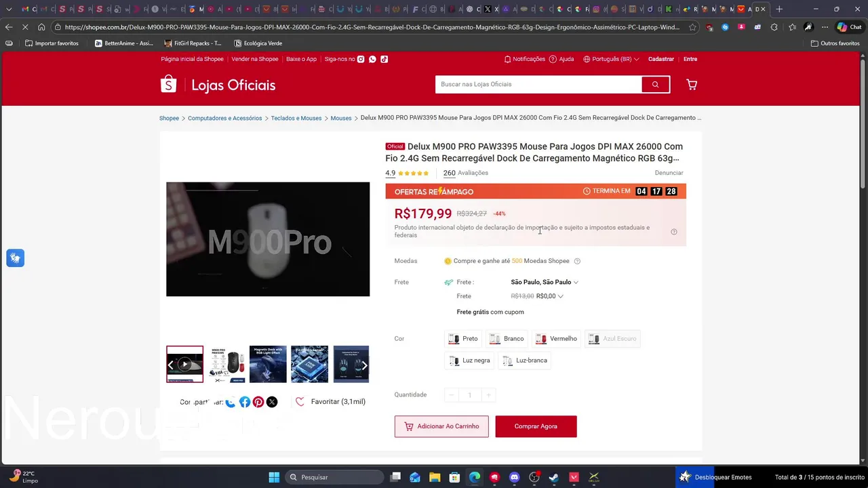
Task: Click Denunciar report link
Action: 669,173
